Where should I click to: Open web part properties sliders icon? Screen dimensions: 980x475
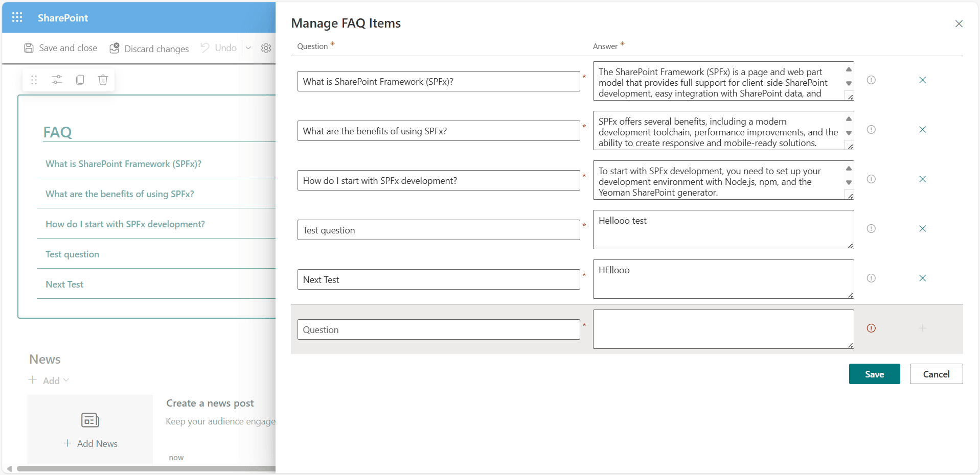tap(57, 80)
